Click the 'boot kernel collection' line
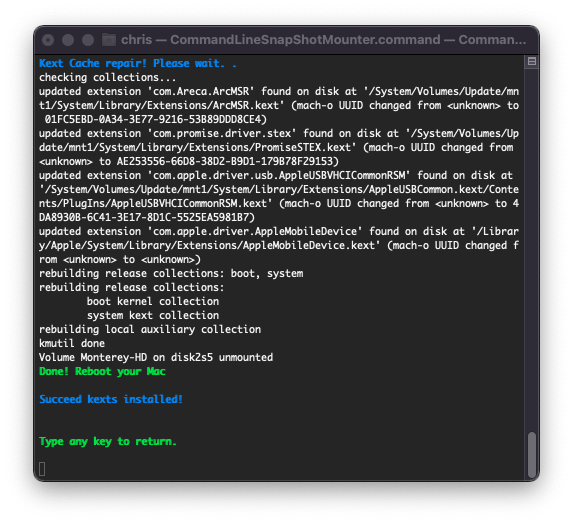Screen dimensions: 573x523 (x=153, y=302)
